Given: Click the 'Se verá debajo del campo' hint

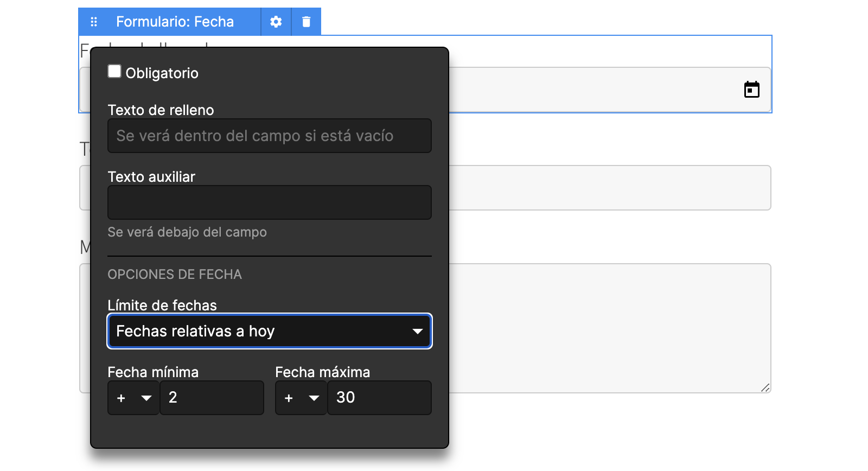Looking at the screenshot, I should [x=187, y=232].
